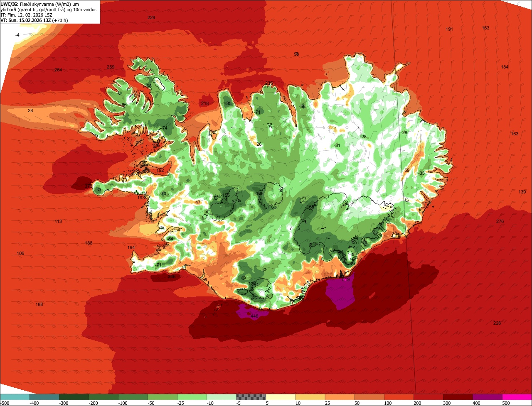Click the map value '-85' in north Iceland
The image size is (532, 406).
coord(228,103)
